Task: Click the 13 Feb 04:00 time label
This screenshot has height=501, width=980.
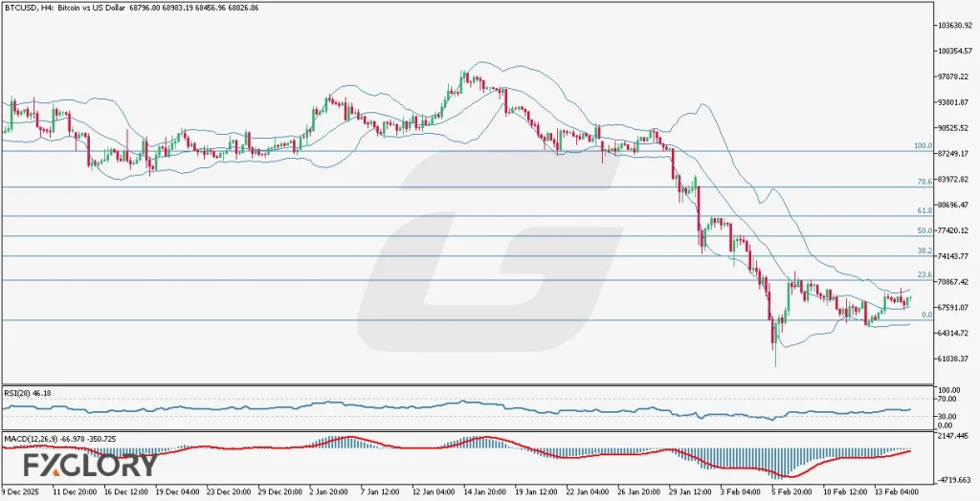Action: coord(896,492)
